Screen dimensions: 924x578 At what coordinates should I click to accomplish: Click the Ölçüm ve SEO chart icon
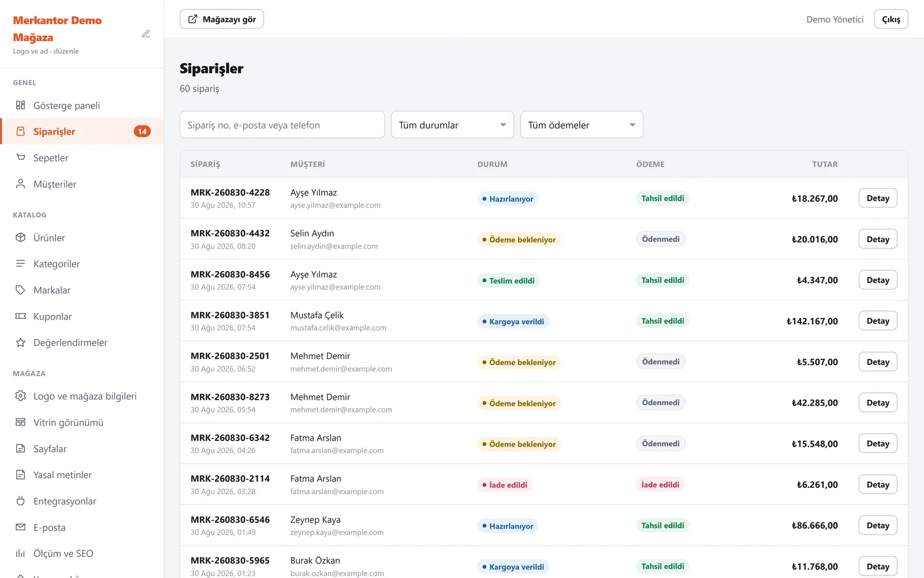pos(21,554)
